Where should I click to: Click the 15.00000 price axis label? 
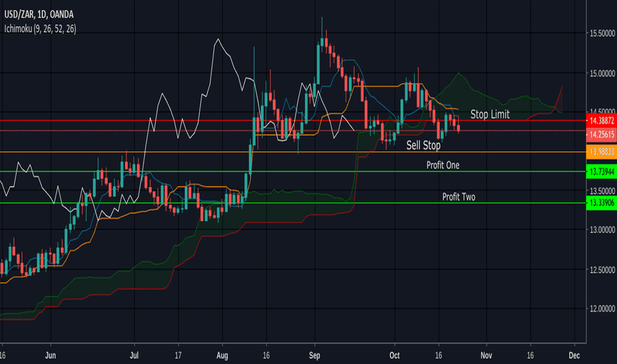pos(602,73)
